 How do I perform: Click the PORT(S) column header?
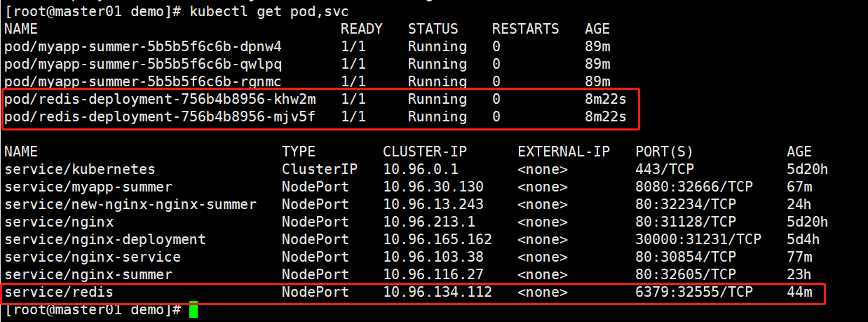665,152
